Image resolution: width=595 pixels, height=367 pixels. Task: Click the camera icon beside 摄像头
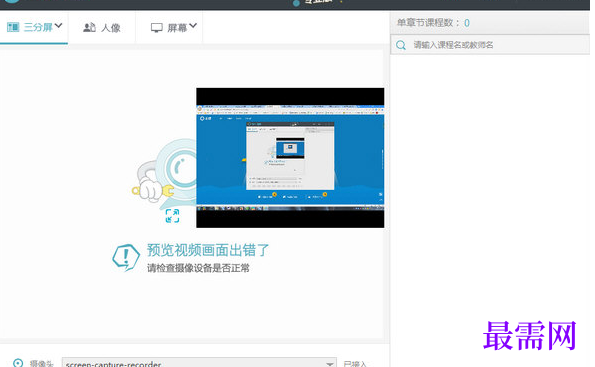tap(18, 363)
